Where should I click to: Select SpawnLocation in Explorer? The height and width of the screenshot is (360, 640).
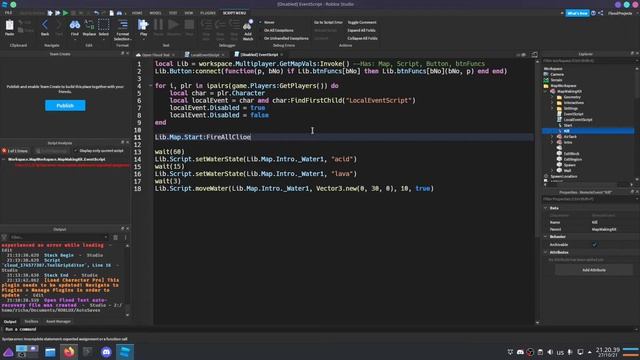(x=564, y=176)
